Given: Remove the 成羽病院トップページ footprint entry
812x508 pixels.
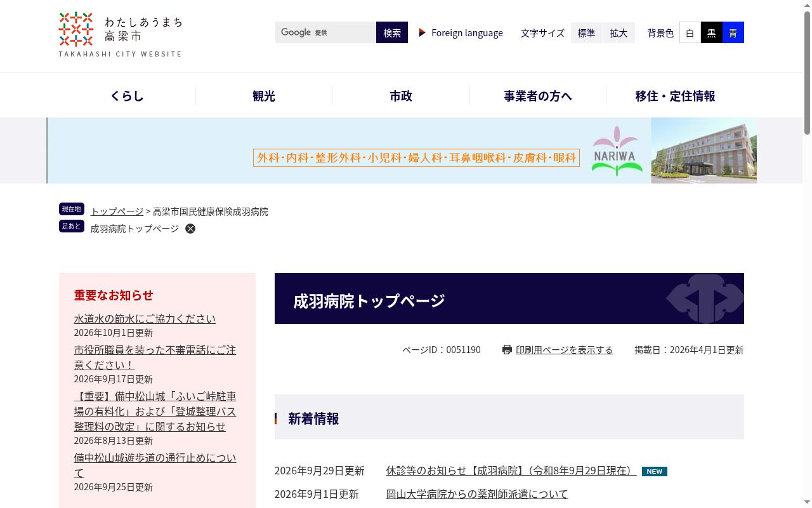Looking at the screenshot, I should pos(190,229).
